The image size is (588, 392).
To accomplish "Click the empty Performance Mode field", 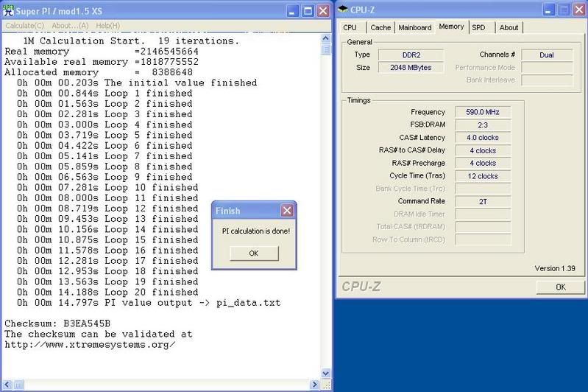I will point(547,68).
